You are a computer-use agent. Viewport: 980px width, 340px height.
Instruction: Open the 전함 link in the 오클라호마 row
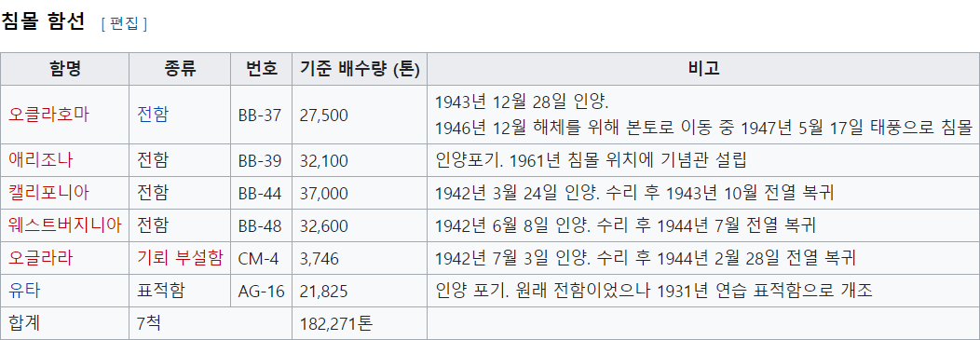153,115
